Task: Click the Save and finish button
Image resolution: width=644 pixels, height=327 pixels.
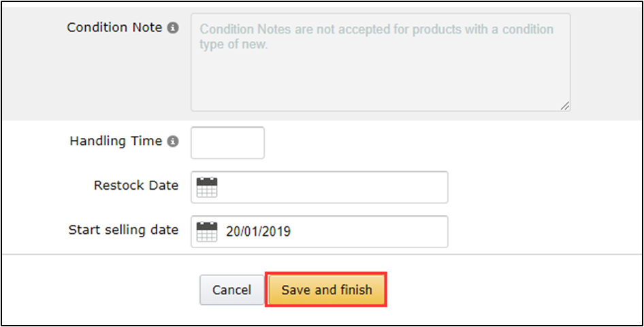Action: pyautogui.click(x=327, y=290)
